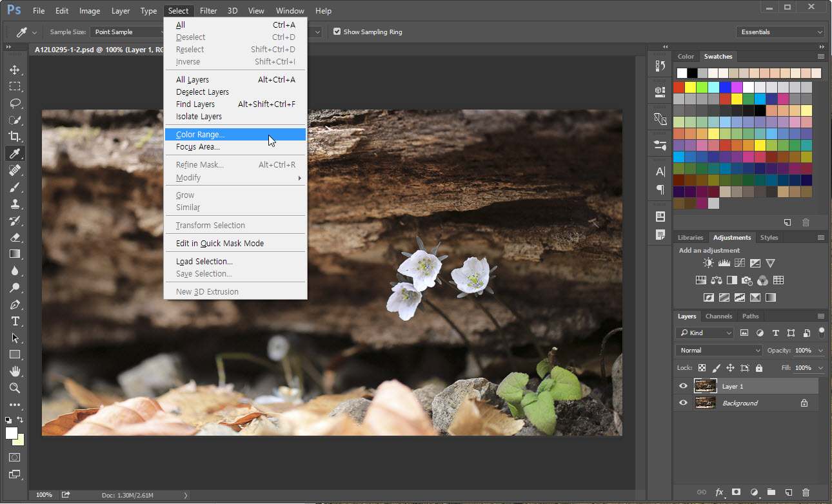832x504 pixels.
Task: Select the Hand tool
Action: [14, 371]
